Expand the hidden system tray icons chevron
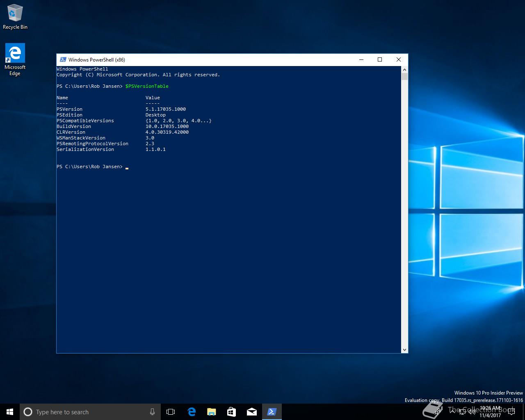525x420 pixels. click(452, 412)
